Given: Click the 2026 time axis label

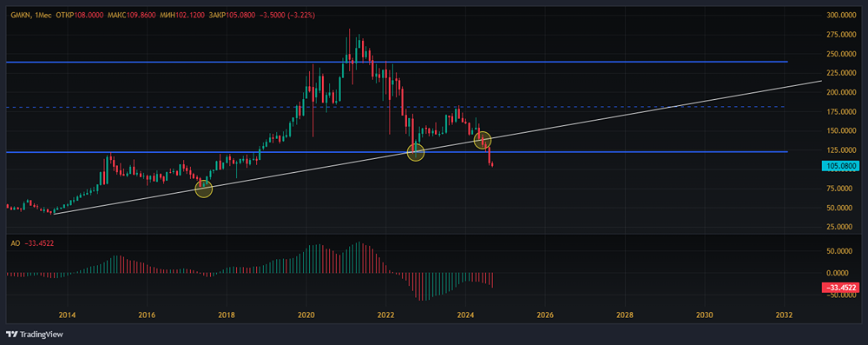Looking at the screenshot, I should [545, 315].
